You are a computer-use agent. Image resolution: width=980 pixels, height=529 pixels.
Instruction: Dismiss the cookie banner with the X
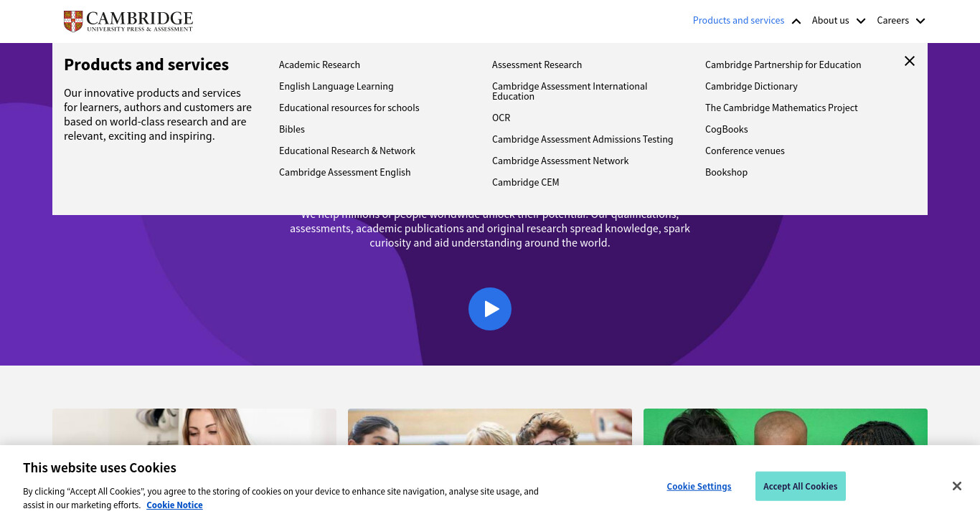click(x=957, y=486)
